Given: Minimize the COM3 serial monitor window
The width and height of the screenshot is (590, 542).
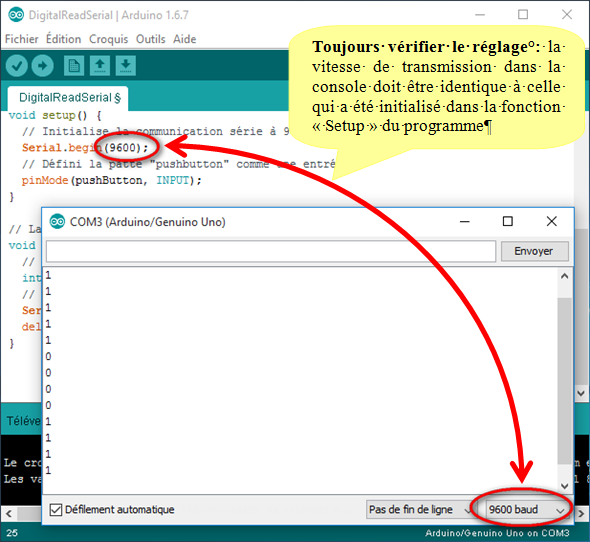Looking at the screenshot, I should pyautogui.click(x=465, y=222).
